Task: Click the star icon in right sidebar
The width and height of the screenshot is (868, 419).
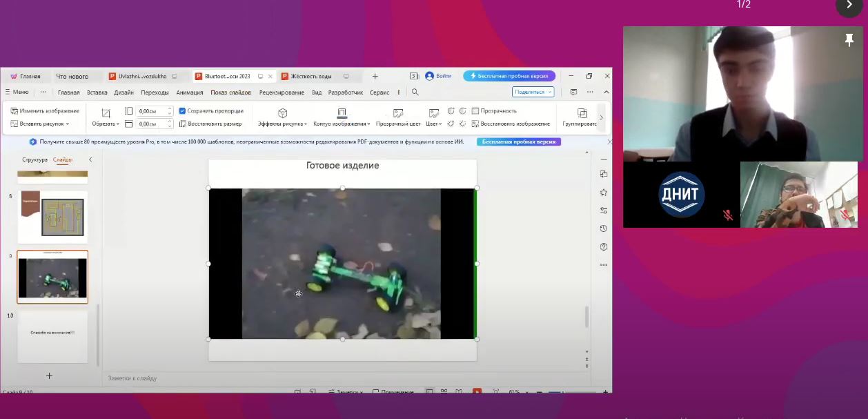Action: tap(604, 192)
